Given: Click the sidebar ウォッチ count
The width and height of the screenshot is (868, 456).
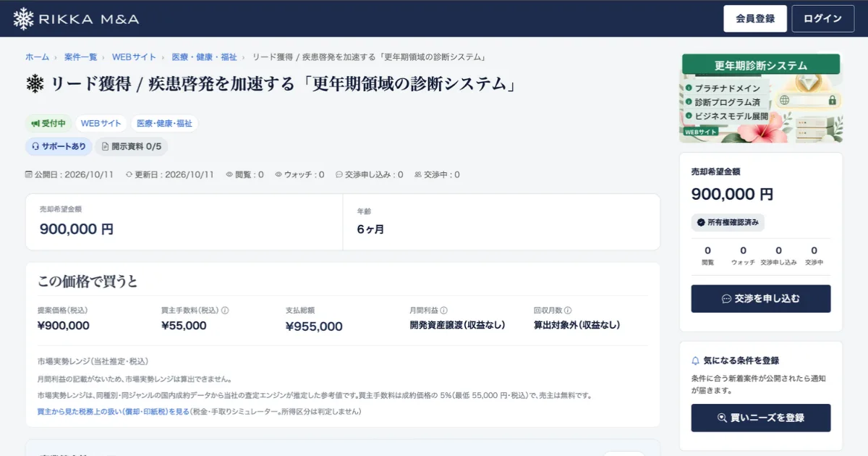Looking at the screenshot, I should (x=743, y=256).
